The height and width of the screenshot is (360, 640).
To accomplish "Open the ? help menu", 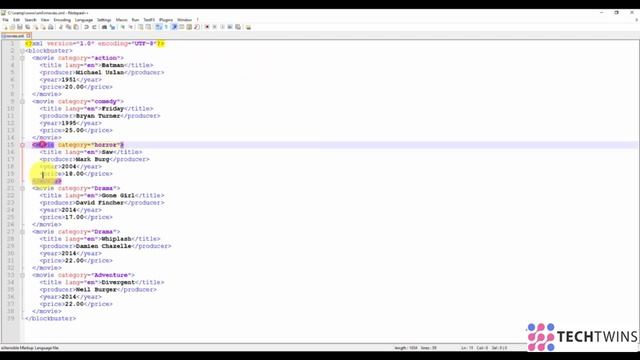I will click(198, 20).
